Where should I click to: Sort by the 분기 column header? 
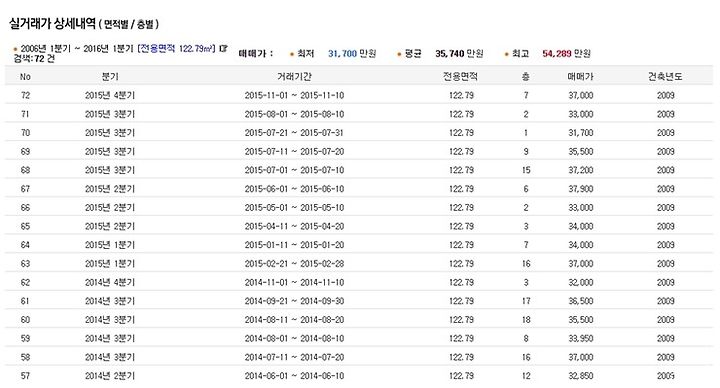coord(110,77)
